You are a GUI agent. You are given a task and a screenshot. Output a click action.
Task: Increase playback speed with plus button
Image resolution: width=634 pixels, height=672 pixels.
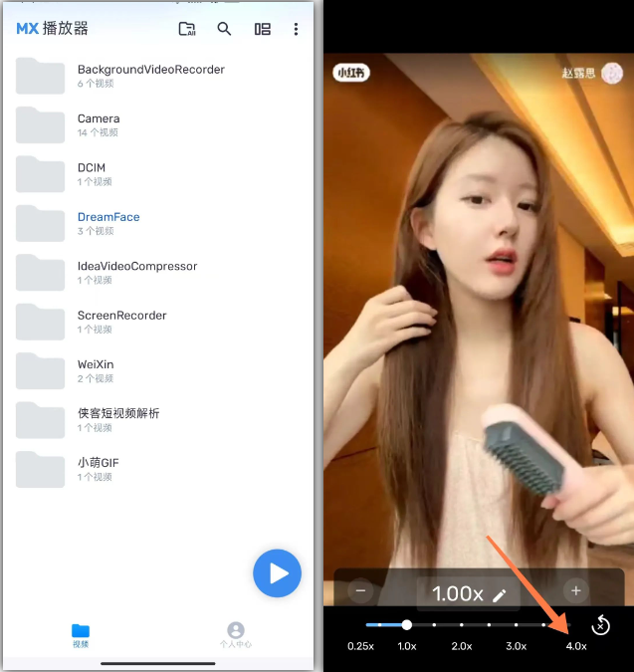(x=575, y=591)
